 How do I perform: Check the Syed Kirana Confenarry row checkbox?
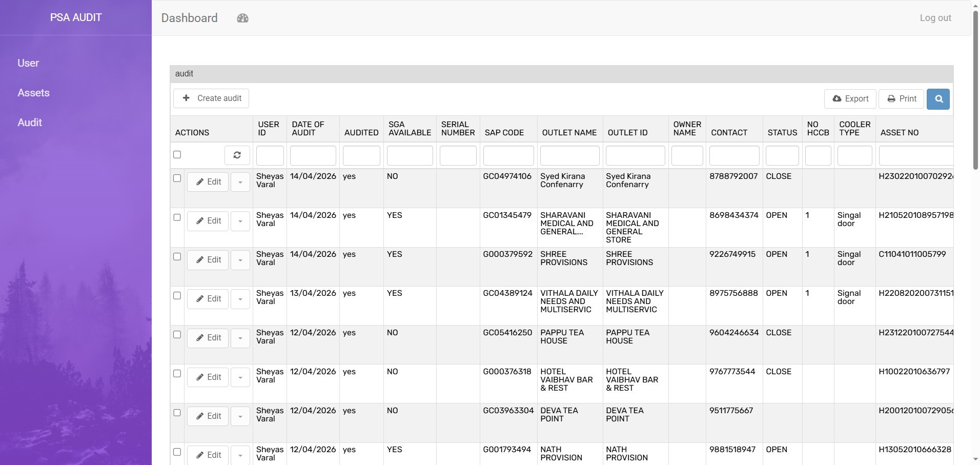177,178
